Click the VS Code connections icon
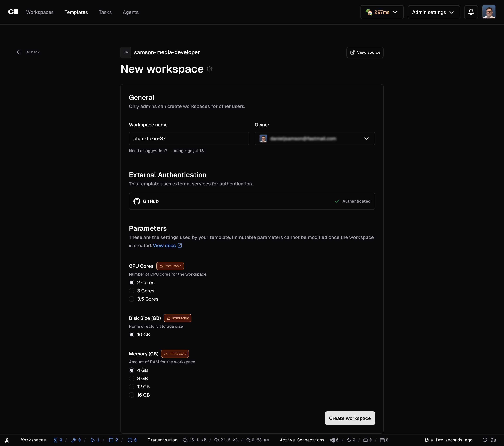 pyautogui.click(x=332, y=440)
